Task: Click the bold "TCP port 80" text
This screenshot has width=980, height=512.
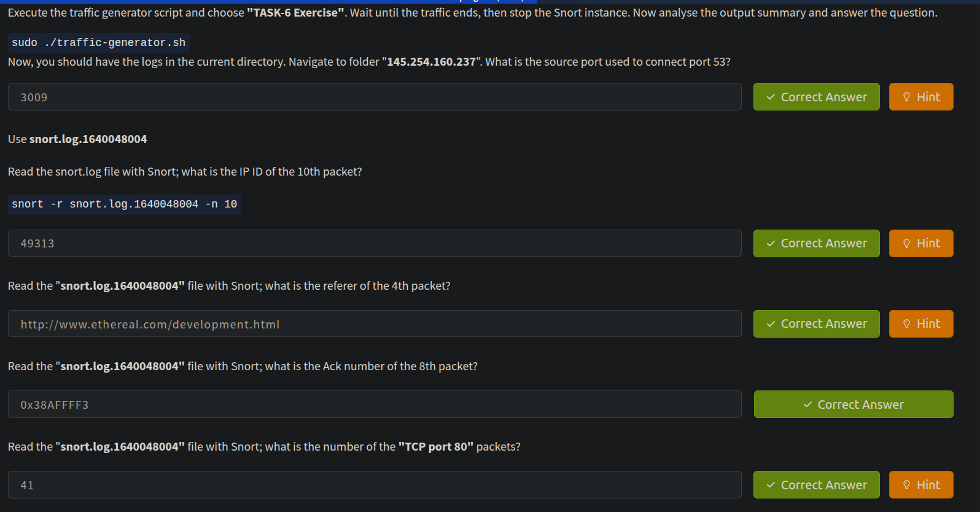Action: pos(436,447)
